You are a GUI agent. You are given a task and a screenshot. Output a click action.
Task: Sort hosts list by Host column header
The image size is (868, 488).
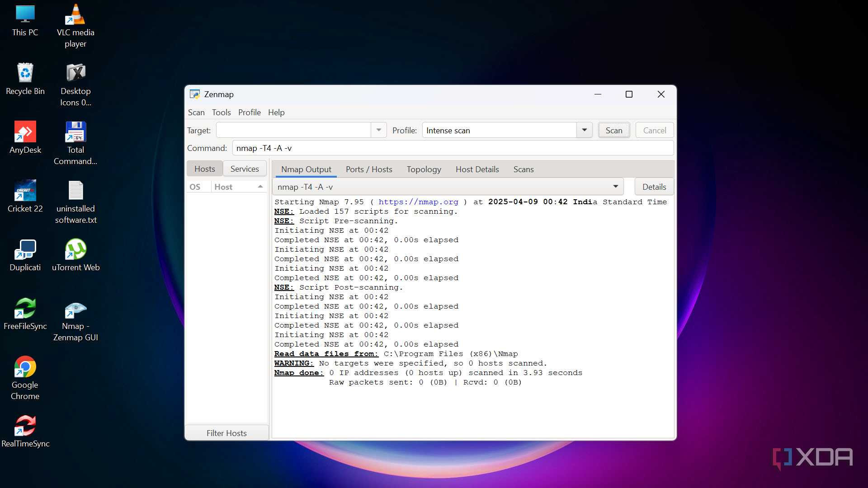239,187
